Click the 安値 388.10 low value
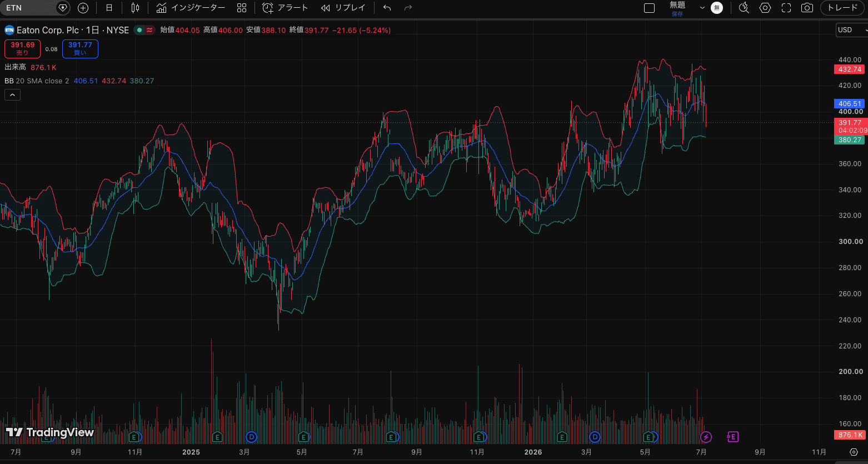 click(x=266, y=30)
